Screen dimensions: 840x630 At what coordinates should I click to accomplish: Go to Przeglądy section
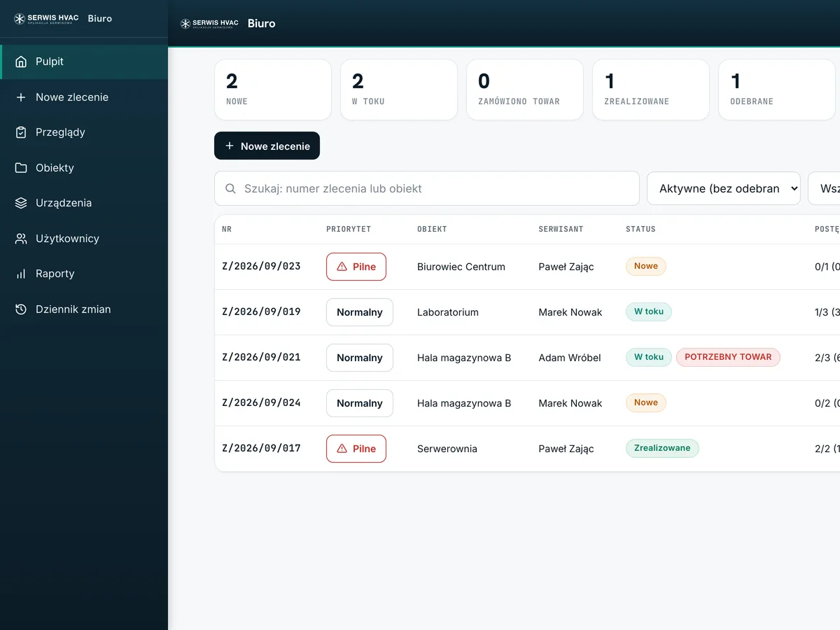[x=84, y=132]
